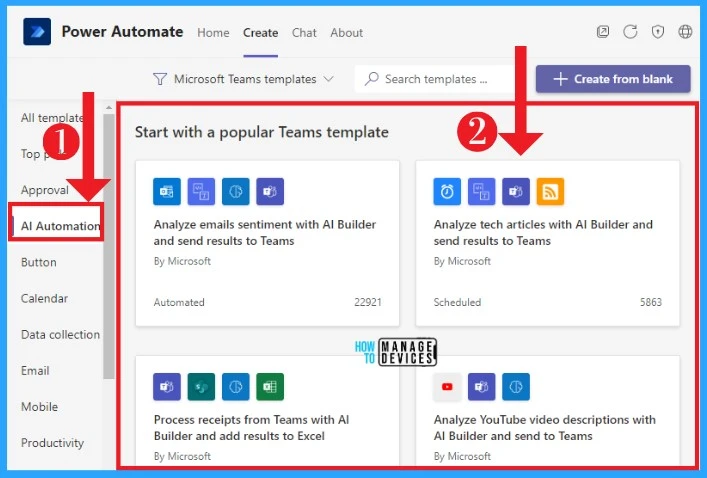707x478 pixels.
Task: Click second icon on emails sentiment card
Action: (201, 191)
